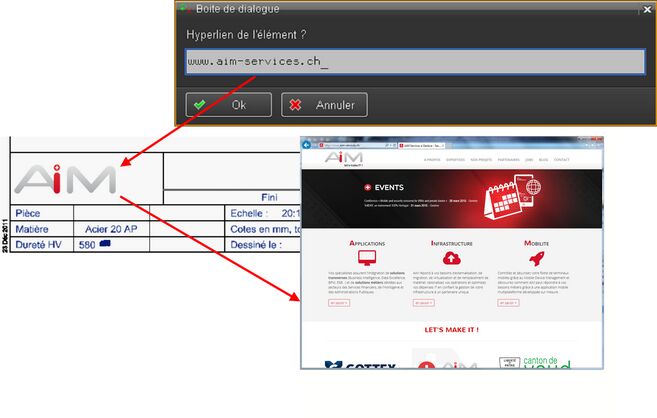Viewport: 657px width, 418px height.
Task: Click the Fini cell in the title block
Action: (x=269, y=197)
